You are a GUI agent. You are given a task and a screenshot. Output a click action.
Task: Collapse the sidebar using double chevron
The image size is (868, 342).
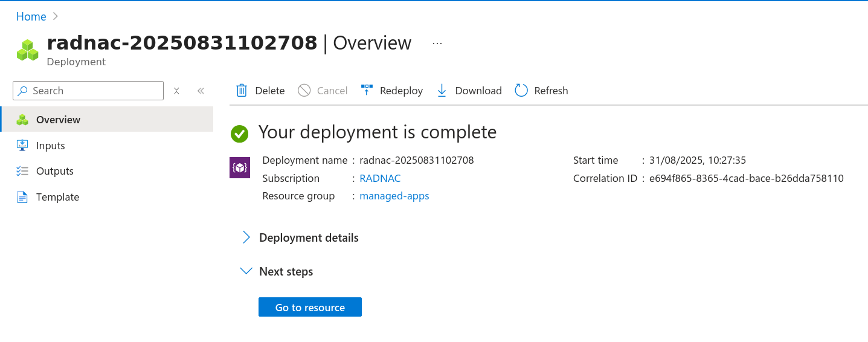click(x=201, y=91)
